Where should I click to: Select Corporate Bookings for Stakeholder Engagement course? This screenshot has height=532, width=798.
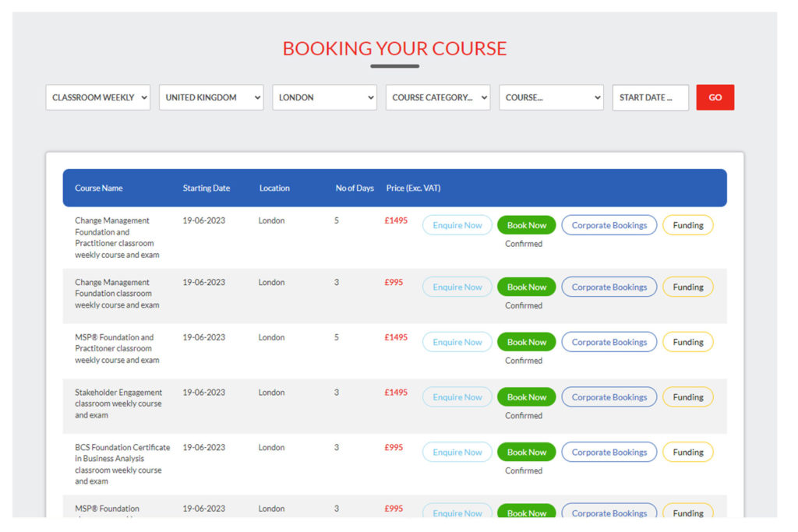(x=609, y=397)
